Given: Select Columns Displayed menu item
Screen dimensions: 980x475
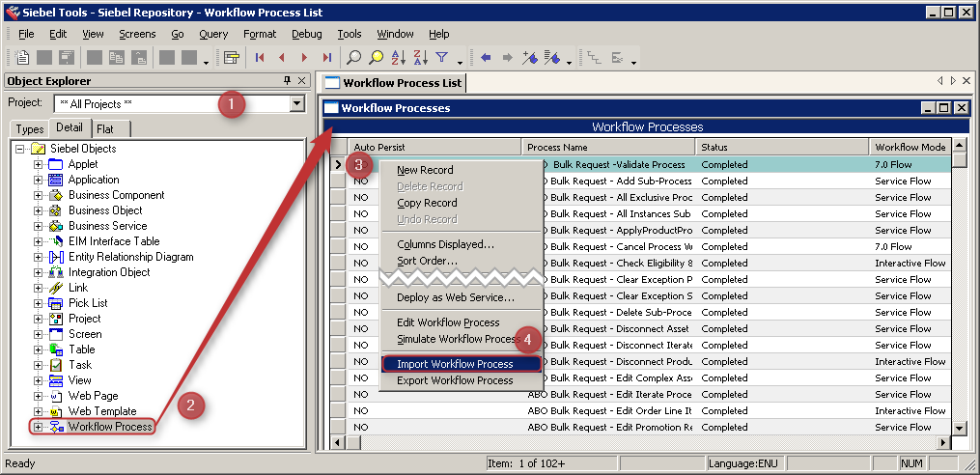Looking at the screenshot, I should [462, 243].
